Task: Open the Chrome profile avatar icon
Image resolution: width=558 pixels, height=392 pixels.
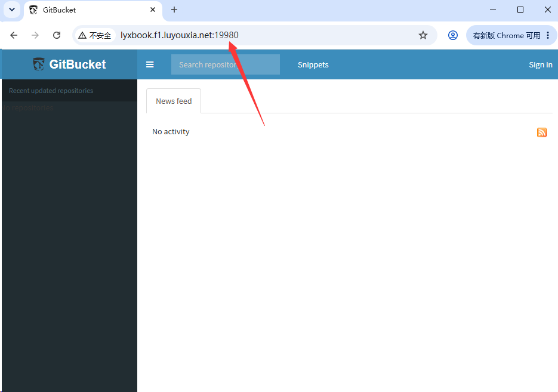Action: pos(452,35)
